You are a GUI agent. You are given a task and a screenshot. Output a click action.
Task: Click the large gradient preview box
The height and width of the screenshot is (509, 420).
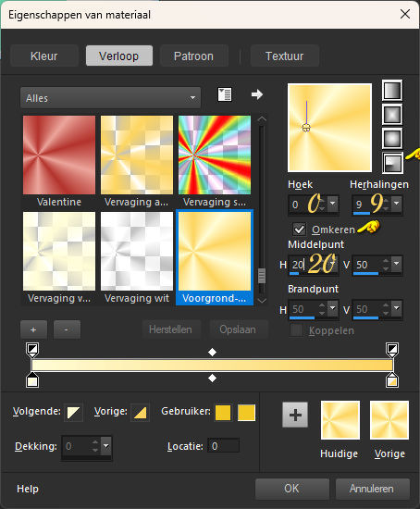click(x=329, y=128)
